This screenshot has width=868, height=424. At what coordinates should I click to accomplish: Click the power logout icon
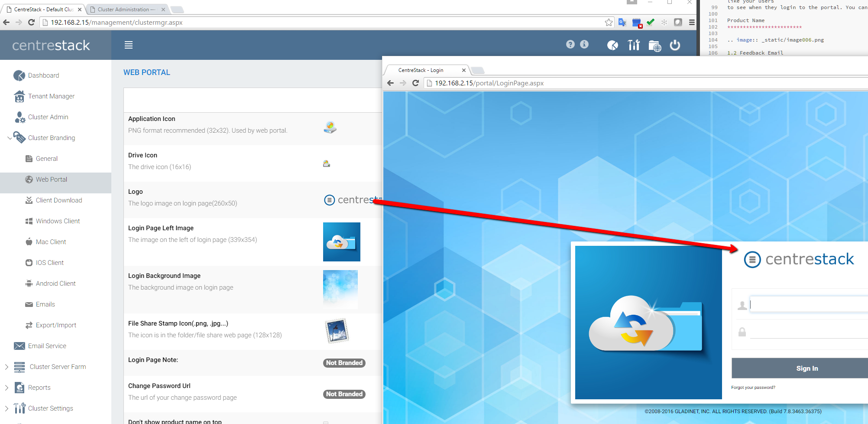coord(675,45)
